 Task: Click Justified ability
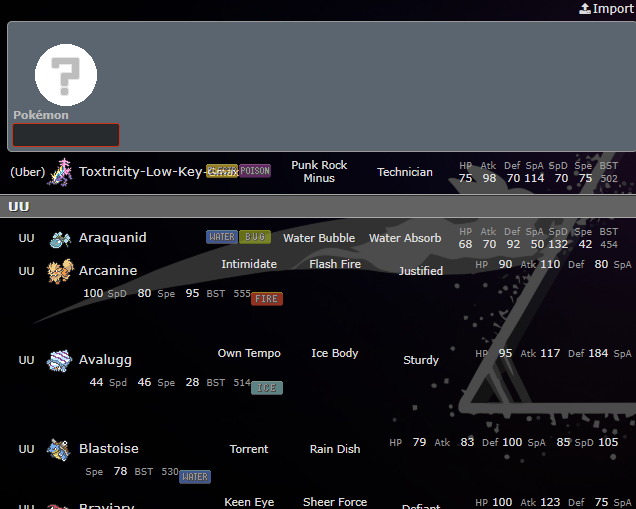click(x=421, y=271)
